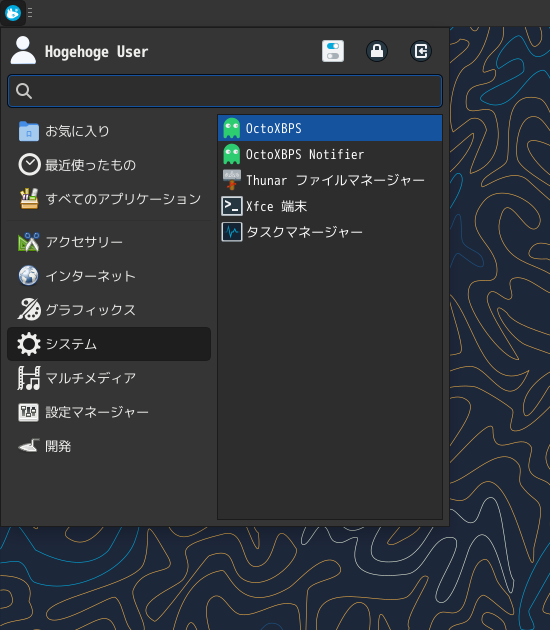Open the Whisker menu panel button
The height and width of the screenshot is (630, 550).
[x=13, y=13]
